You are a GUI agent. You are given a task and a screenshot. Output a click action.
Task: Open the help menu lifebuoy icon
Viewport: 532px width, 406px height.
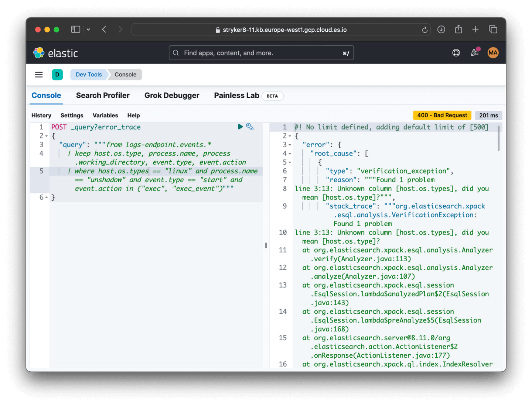(456, 53)
